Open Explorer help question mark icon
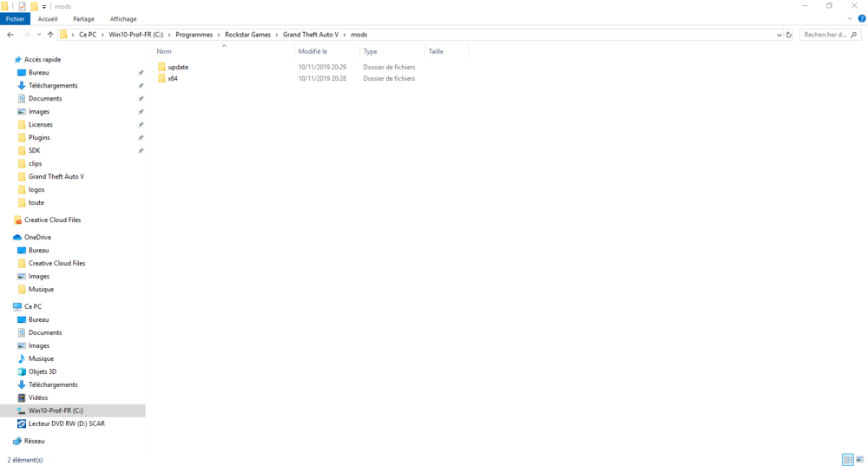The height and width of the screenshot is (466, 868). pyautogui.click(x=862, y=19)
